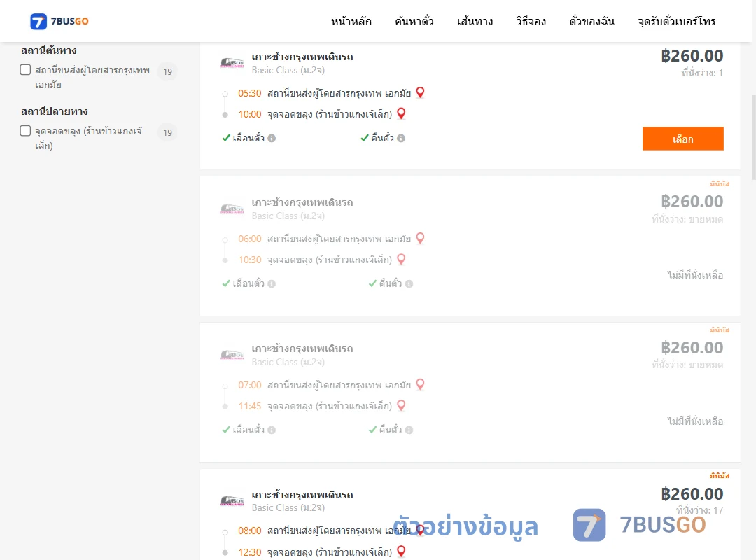
Task: Tick the จุดจอดขลุง destination checkbox
Action: pyautogui.click(x=26, y=131)
